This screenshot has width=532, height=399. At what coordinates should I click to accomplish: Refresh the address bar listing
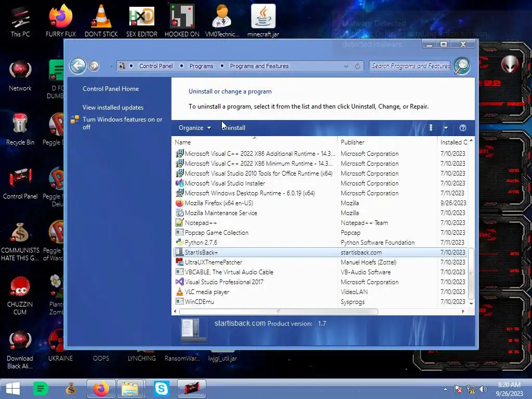357,66
